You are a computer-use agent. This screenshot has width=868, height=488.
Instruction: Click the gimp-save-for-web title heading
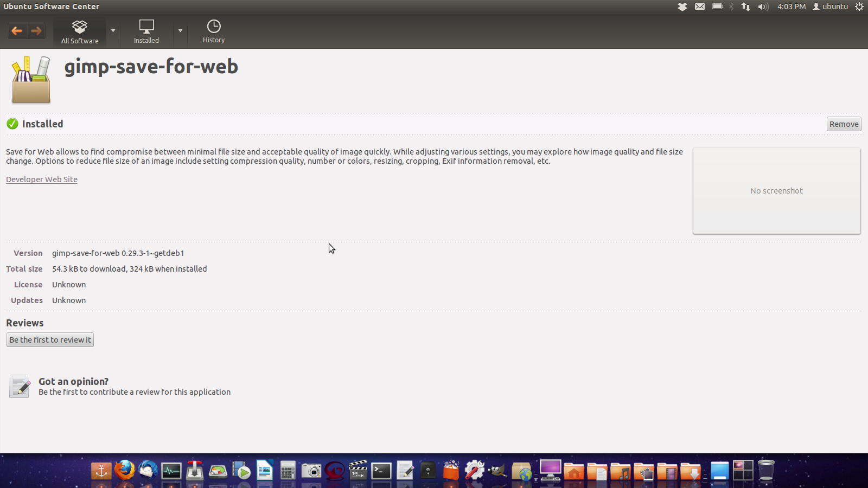coord(151,67)
